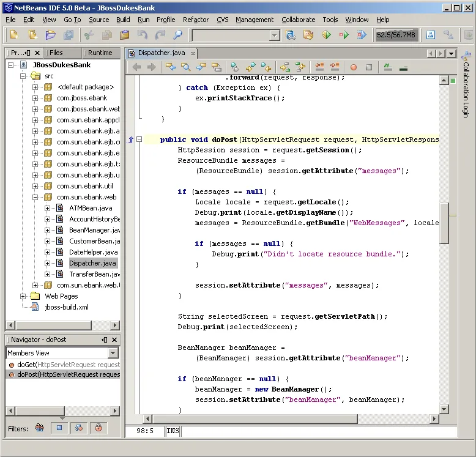476x457 pixels.
Task: Toggle the Show Fields square filter button
Action: (x=59, y=428)
